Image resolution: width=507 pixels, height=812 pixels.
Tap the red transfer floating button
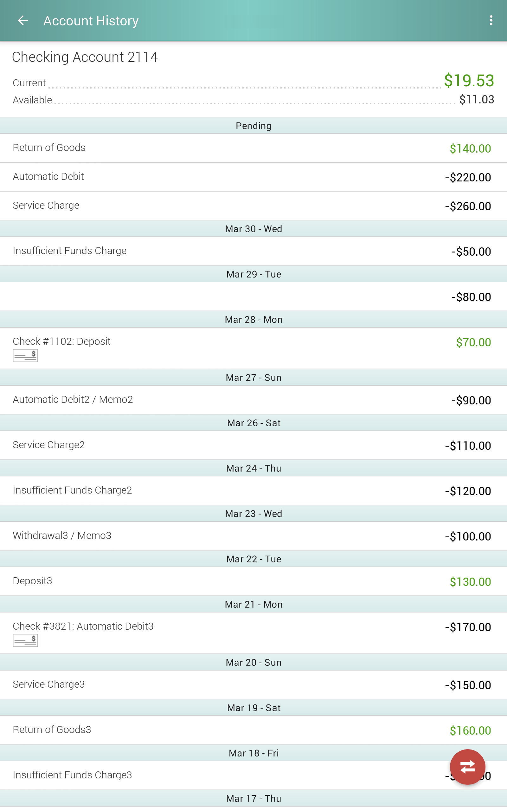click(x=467, y=767)
